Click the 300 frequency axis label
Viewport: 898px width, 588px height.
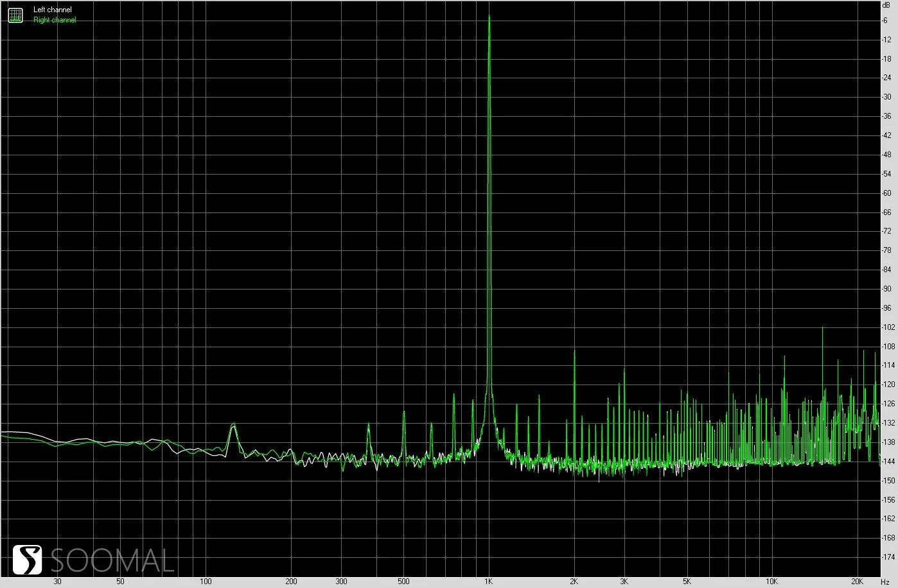tap(341, 582)
